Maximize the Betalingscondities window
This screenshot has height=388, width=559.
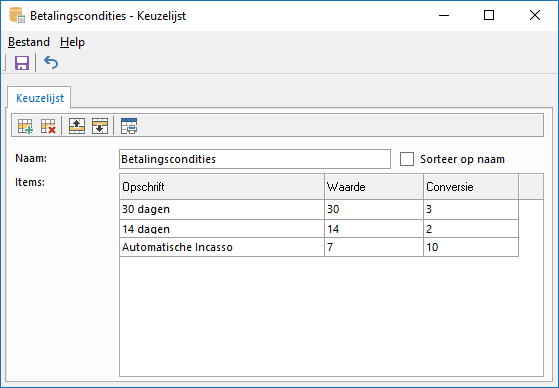pos(489,15)
